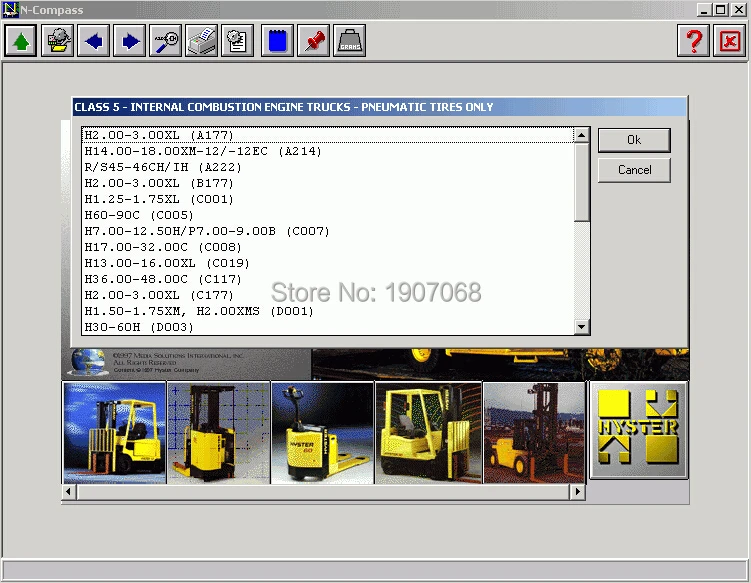The width and height of the screenshot is (751, 583).
Task: Open the reach truck grid thumbnail
Action: [218, 433]
